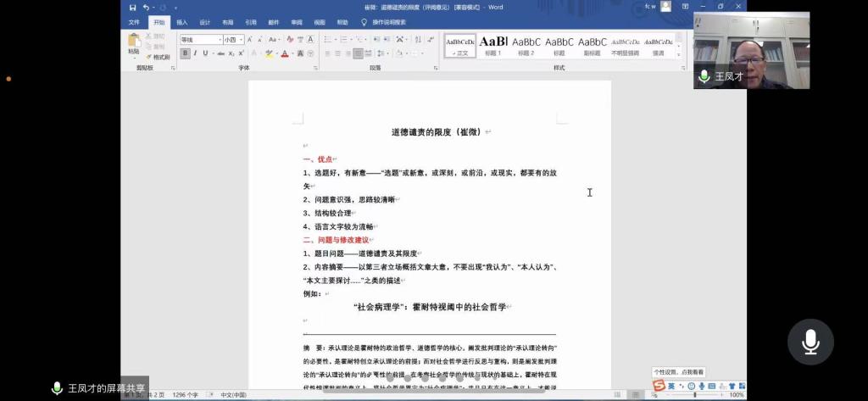The image size is (868, 401).
Task: Sort the selected paragraphs
Action: (418, 39)
